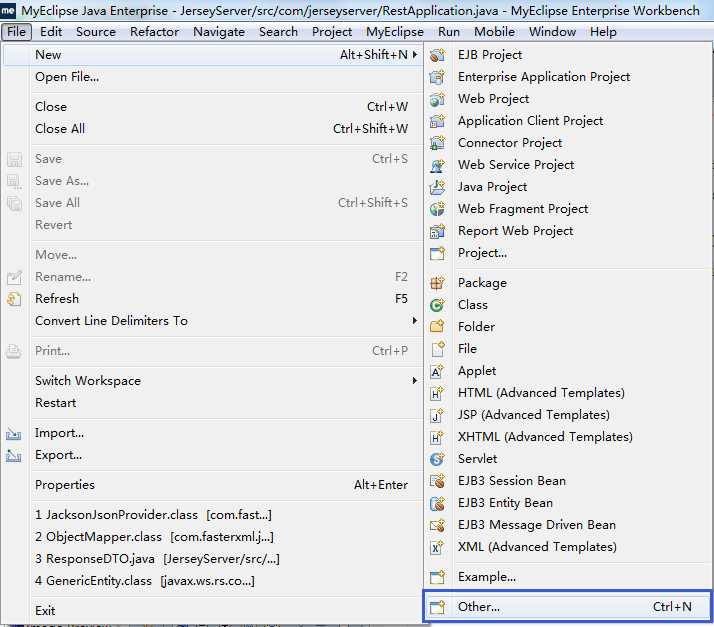Expand Convert Line Delimiters To submenu

coord(415,321)
